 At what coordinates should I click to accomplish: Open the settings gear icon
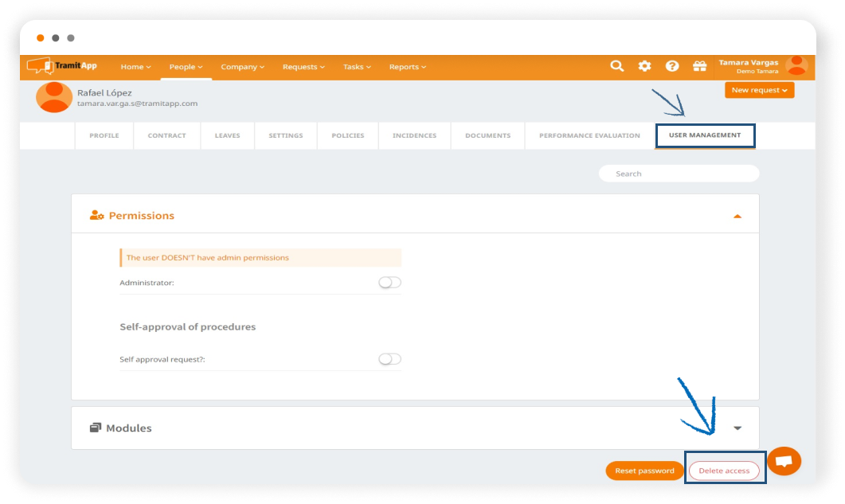644,66
